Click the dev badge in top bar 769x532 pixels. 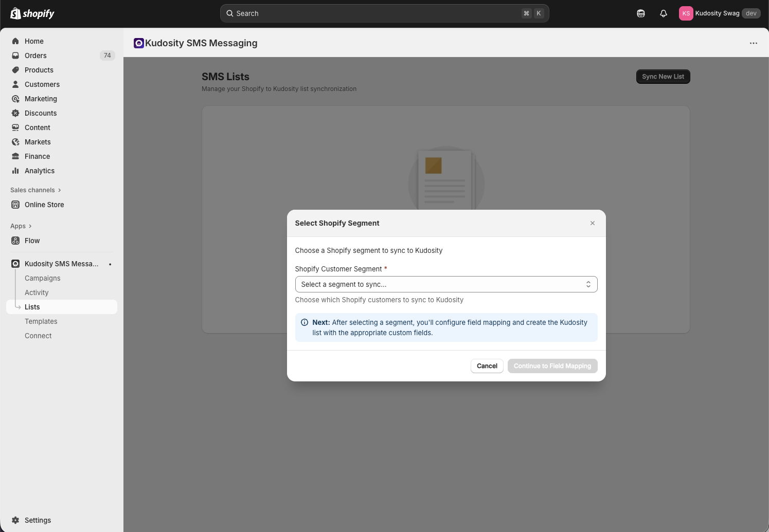pos(751,13)
